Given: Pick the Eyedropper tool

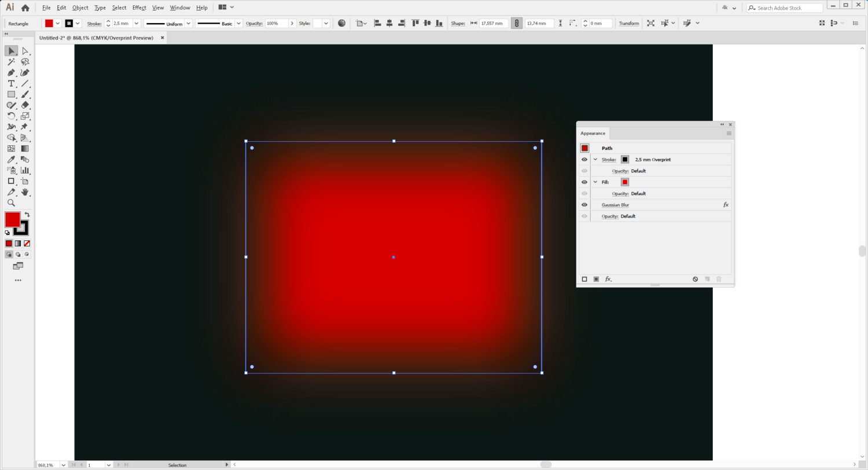Looking at the screenshot, I should pos(11,159).
